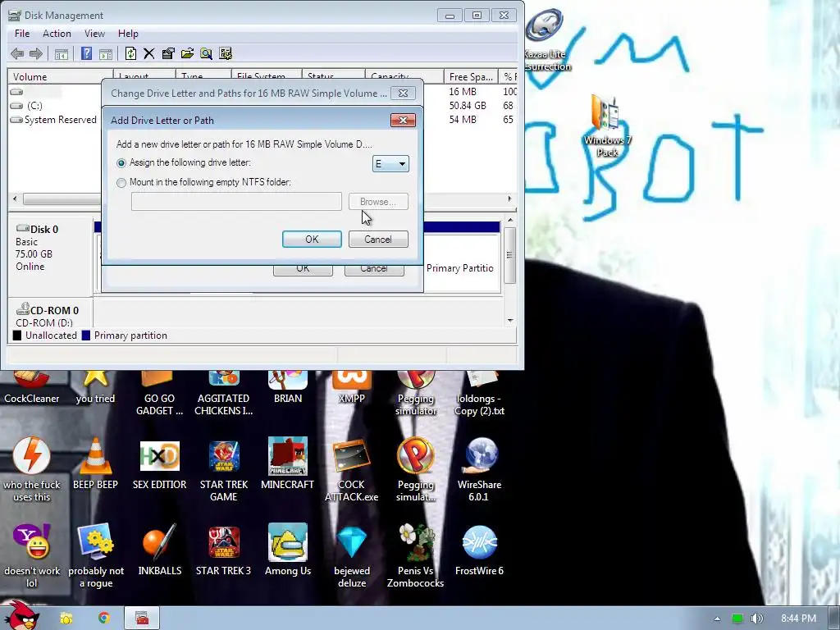This screenshot has width=840, height=630.
Task: Open Help via the blue question-mark icon
Action: point(86,53)
